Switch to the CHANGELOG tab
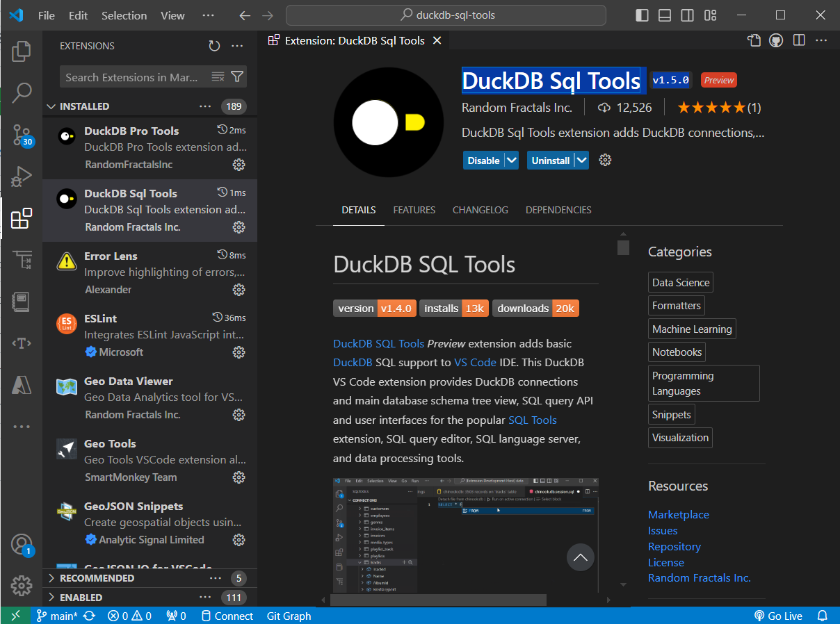Viewport: 840px width, 624px height. click(480, 210)
